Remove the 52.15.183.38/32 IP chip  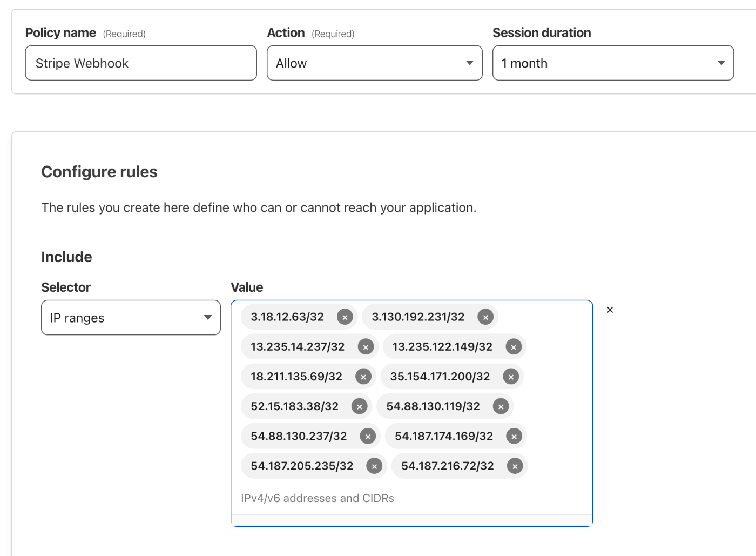point(360,406)
